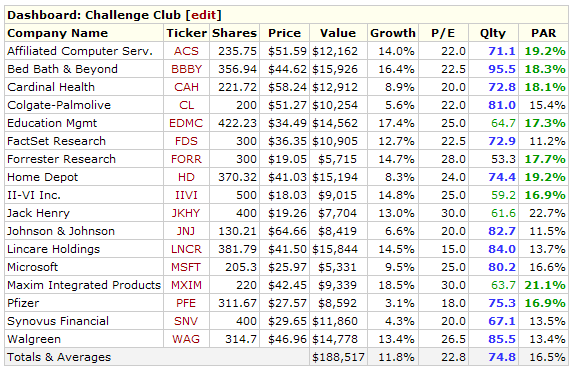Open the FORR ticker link
The height and width of the screenshot is (371, 574).
(186, 159)
